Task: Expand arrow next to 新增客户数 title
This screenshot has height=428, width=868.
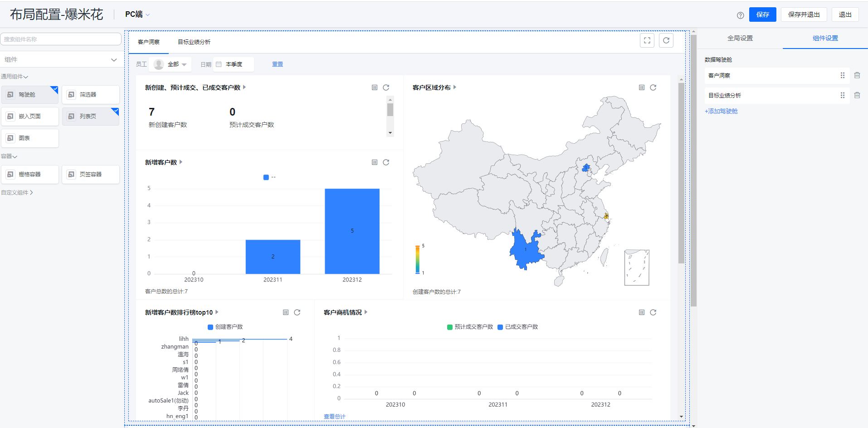Action: pyautogui.click(x=181, y=162)
